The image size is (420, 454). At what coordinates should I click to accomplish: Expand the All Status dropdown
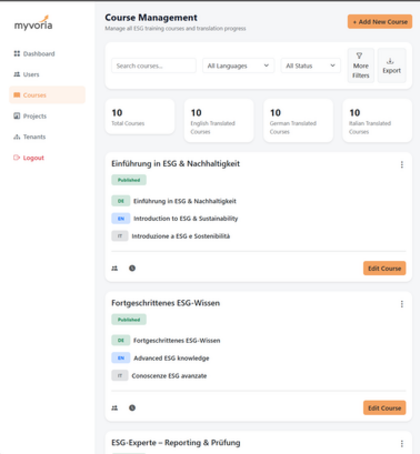point(311,66)
